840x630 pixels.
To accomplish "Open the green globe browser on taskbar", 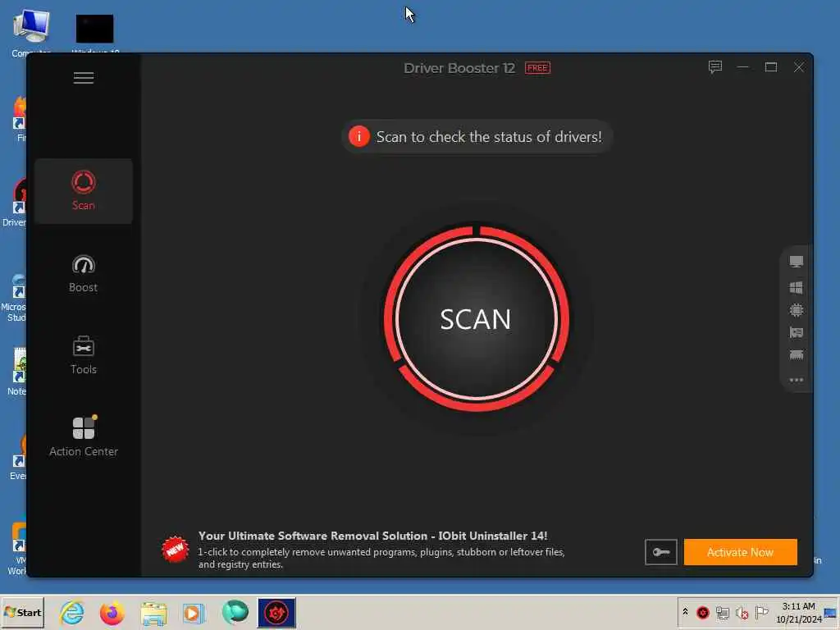I will [235, 613].
